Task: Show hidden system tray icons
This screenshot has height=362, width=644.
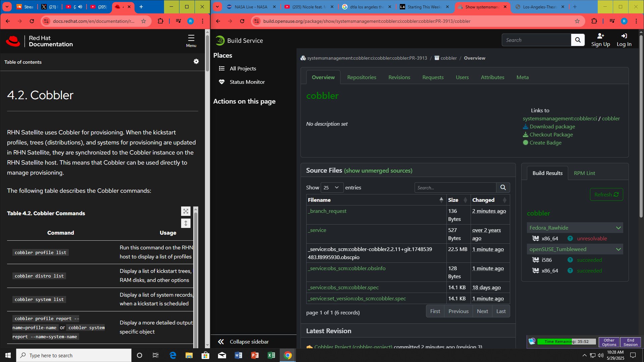Action: pyautogui.click(x=584, y=355)
